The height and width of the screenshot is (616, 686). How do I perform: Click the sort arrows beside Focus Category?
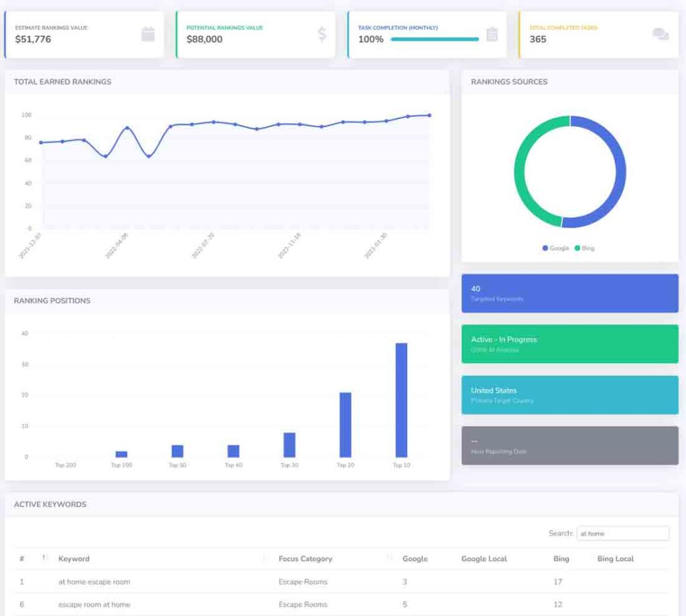[389, 558]
